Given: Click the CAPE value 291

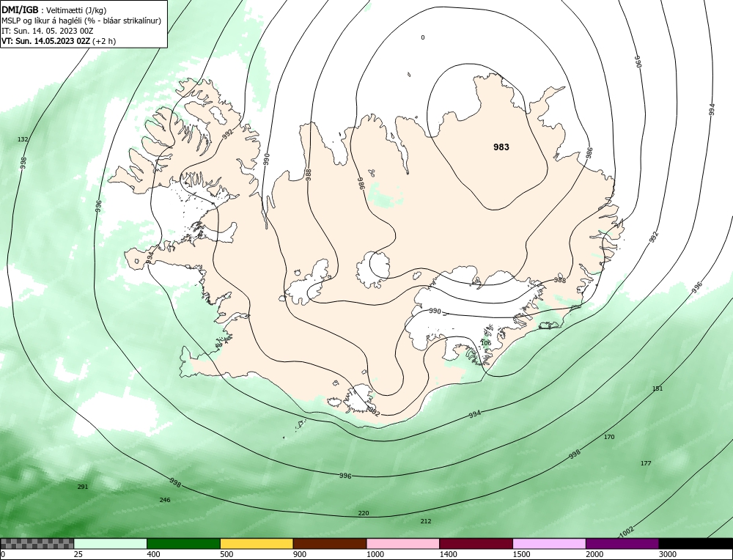Looking at the screenshot, I should [82, 487].
